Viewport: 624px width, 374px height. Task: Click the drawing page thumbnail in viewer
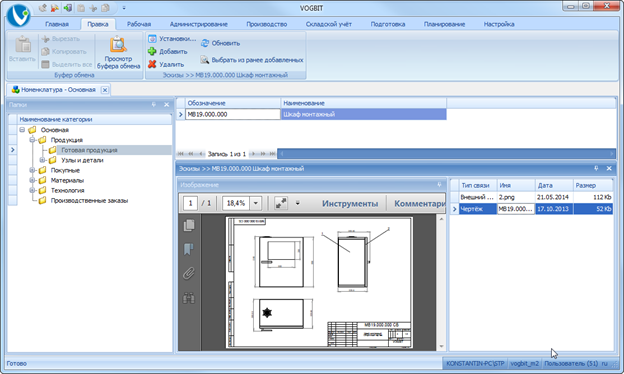[x=319, y=283]
